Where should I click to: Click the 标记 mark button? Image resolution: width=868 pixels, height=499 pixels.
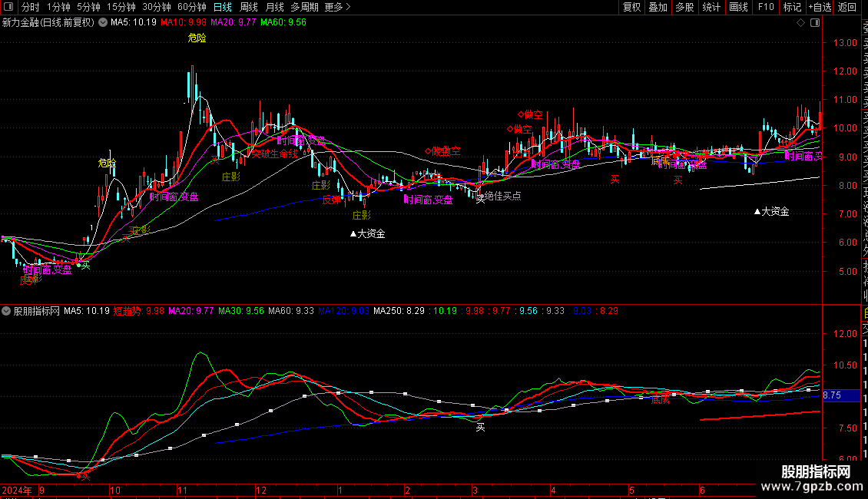[x=792, y=7]
